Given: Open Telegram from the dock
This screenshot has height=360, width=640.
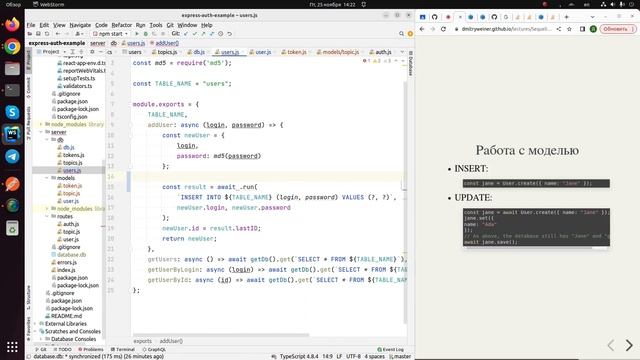Looking at the screenshot, I should 12,156.
